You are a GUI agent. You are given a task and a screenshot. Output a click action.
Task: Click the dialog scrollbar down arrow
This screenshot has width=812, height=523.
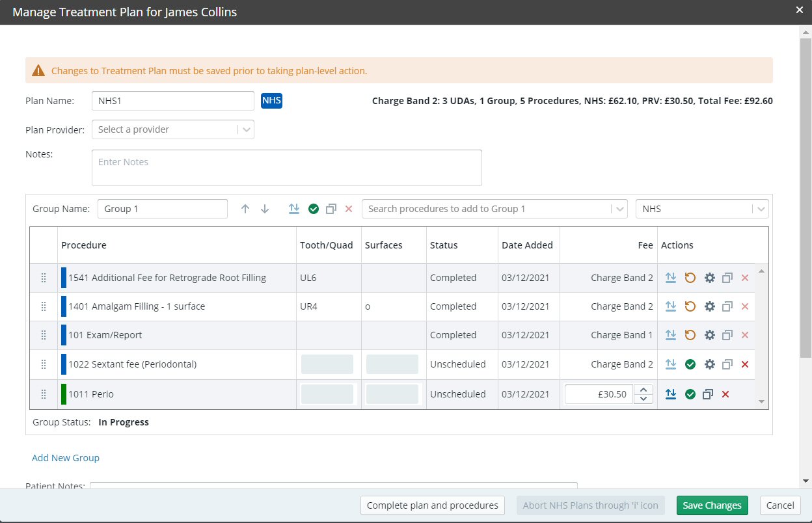(x=806, y=481)
